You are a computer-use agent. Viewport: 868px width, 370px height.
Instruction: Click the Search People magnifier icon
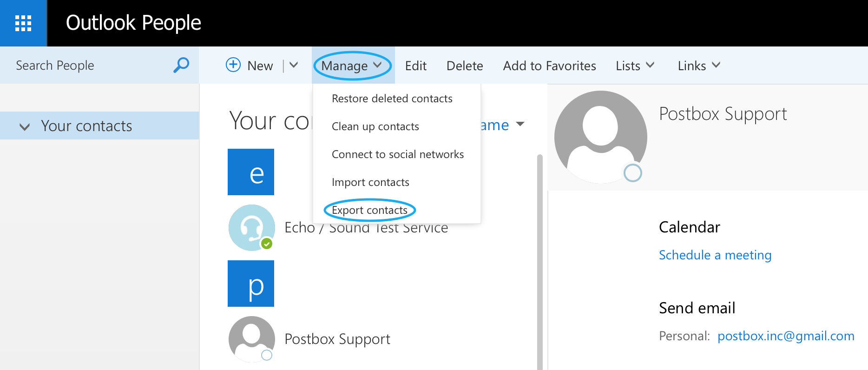click(181, 65)
